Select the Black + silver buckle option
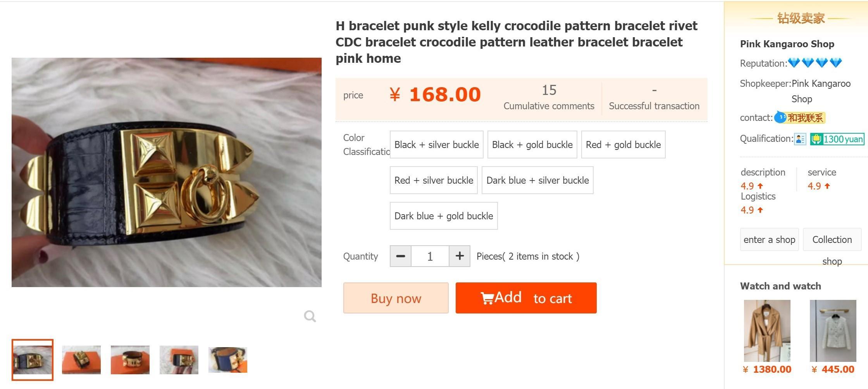This screenshot has height=389, width=868. pos(436,145)
